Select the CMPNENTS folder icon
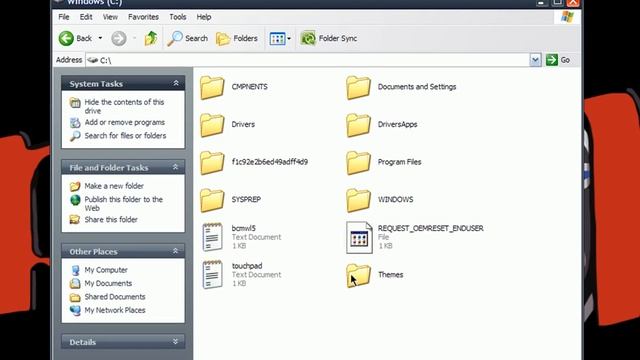This screenshot has width=640, height=360. pyautogui.click(x=212, y=87)
